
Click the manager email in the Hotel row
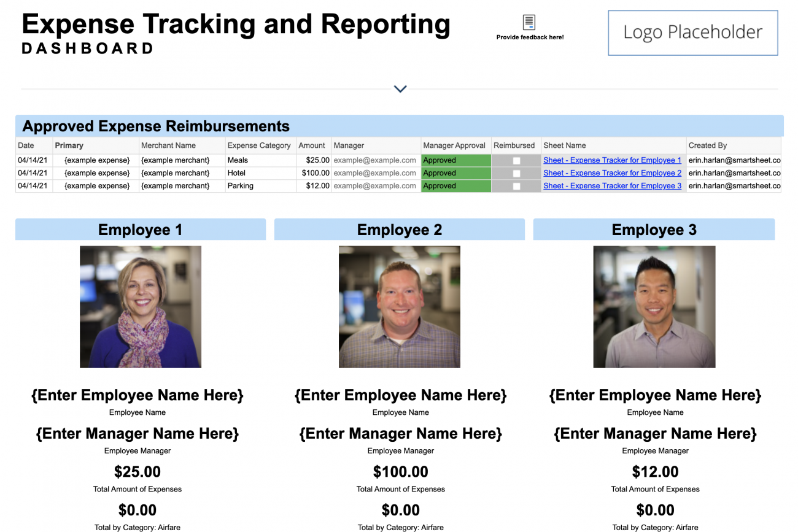(x=374, y=173)
